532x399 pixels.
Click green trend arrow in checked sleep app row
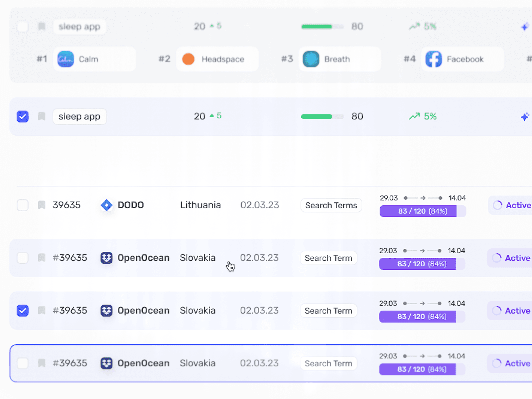pyautogui.click(x=414, y=116)
